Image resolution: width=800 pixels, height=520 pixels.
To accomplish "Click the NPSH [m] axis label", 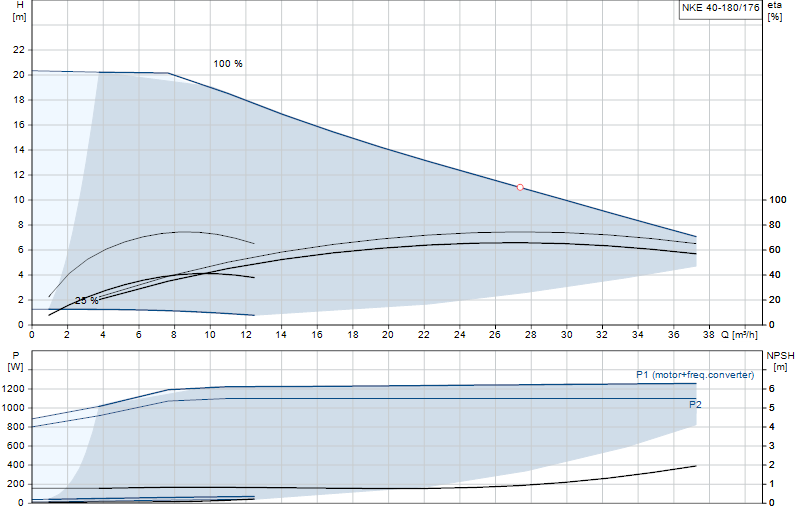I will click(x=780, y=361).
